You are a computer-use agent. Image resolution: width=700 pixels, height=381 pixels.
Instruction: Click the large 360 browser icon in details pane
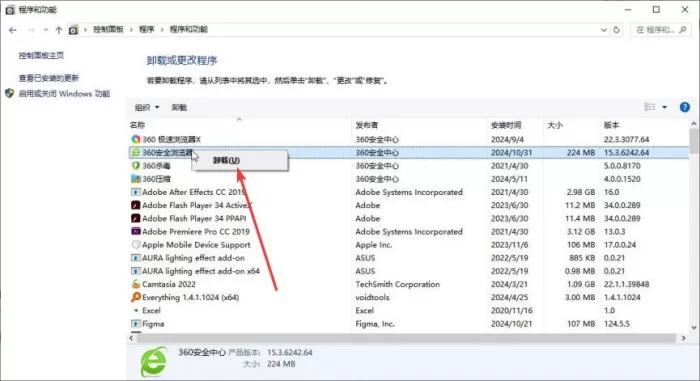coord(154,361)
